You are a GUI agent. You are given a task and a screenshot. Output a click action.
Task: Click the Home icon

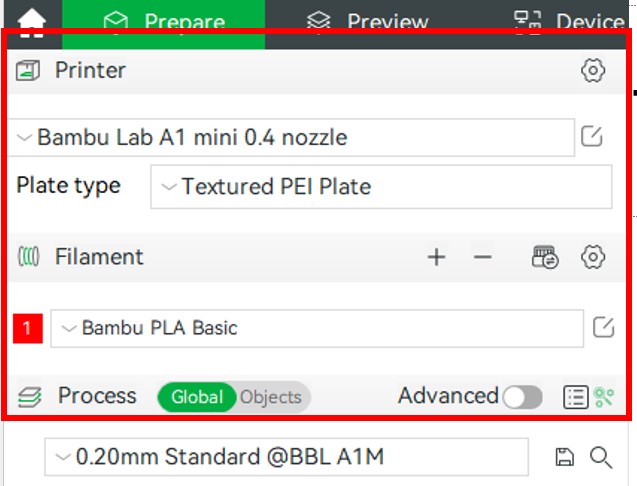click(x=31, y=21)
